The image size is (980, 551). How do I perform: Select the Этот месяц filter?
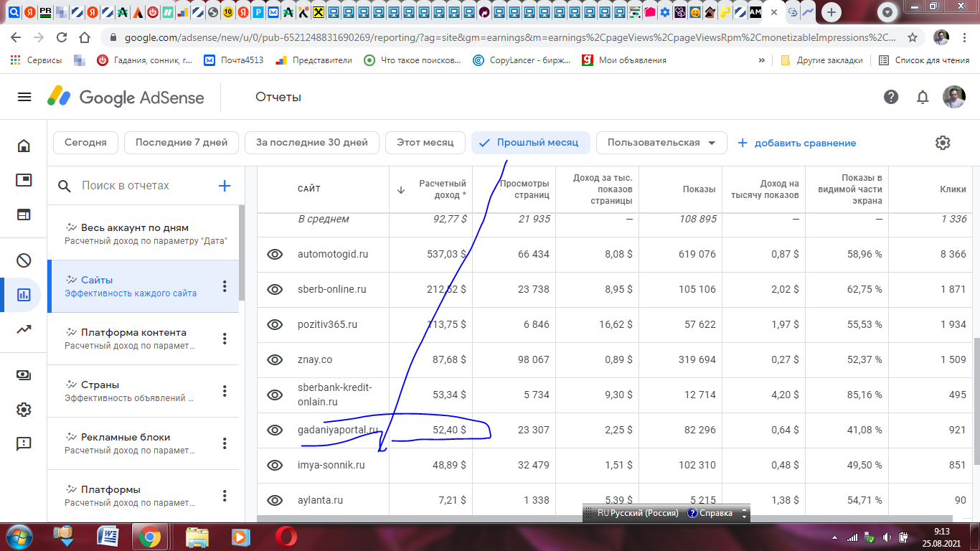[425, 143]
